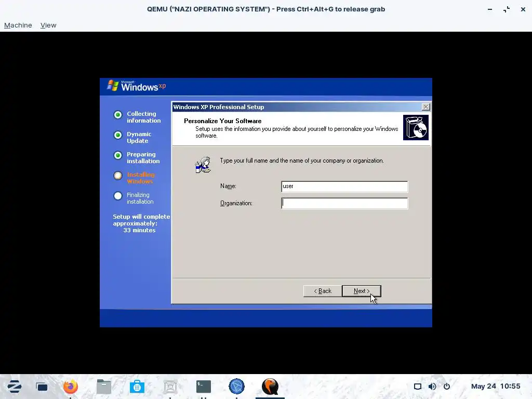Viewport: 532px width, 399px height.
Task: Click the Collecting information step indicator
Action: click(118, 115)
